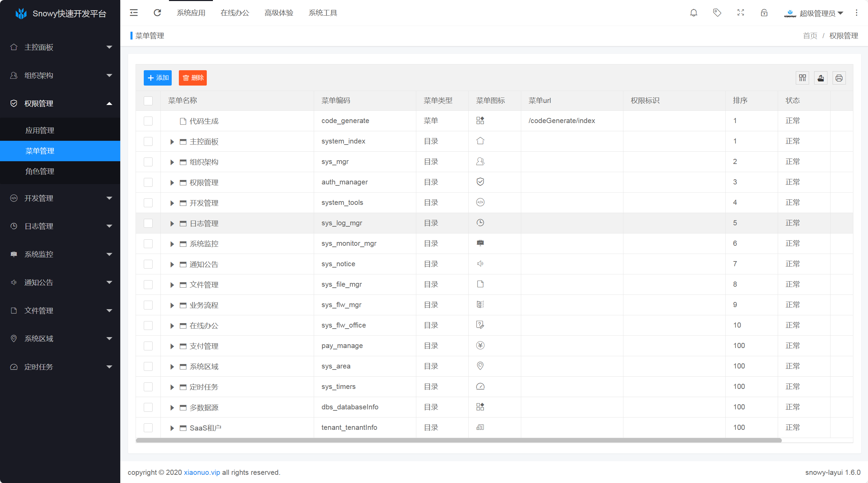Click the print table icon

click(839, 78)
